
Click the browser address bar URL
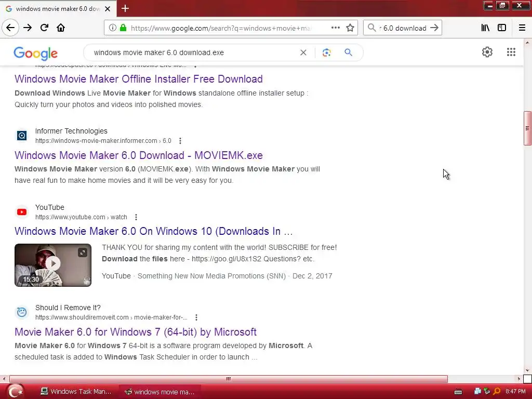pos(220,28)
